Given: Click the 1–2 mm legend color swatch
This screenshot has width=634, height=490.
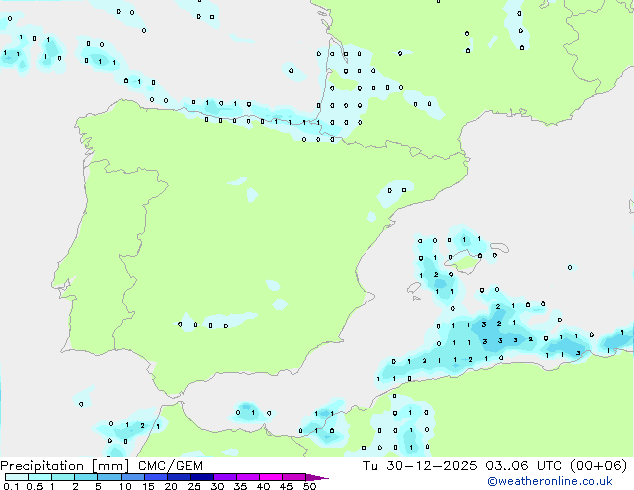Looking at the screenshot, I should tap(63, 477).
